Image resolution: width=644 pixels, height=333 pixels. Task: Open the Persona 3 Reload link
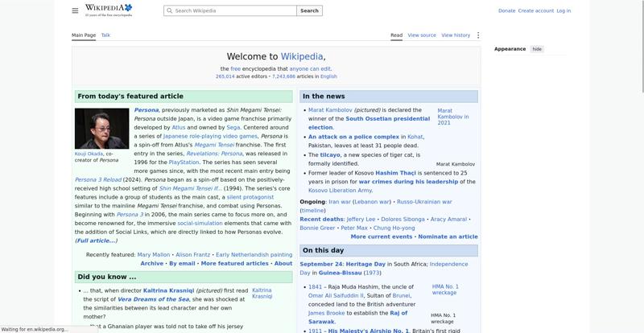98,180
